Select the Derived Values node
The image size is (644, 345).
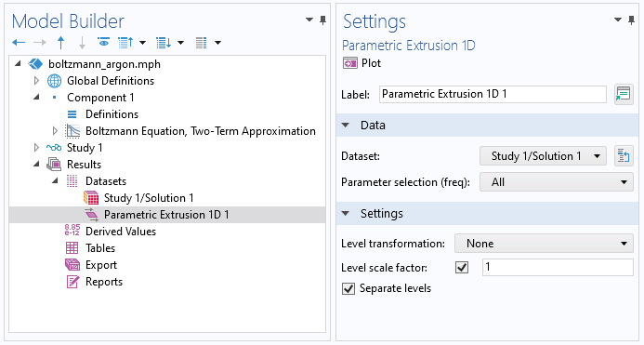[x=121, y=232]
